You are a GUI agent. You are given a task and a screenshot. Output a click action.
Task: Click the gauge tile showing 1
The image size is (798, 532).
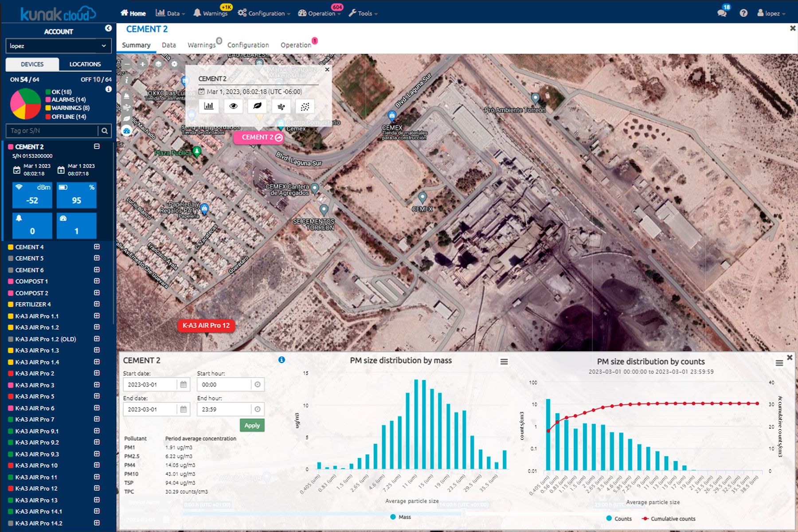(x=77, y=226)
